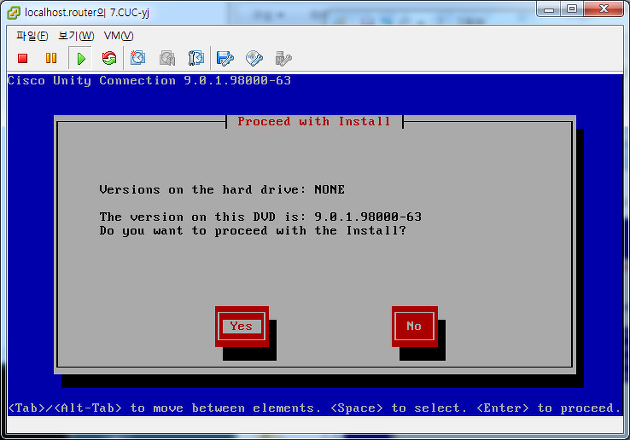Open the snapshot manager icon
Screen dimensions: 630x440
(196, 58)
